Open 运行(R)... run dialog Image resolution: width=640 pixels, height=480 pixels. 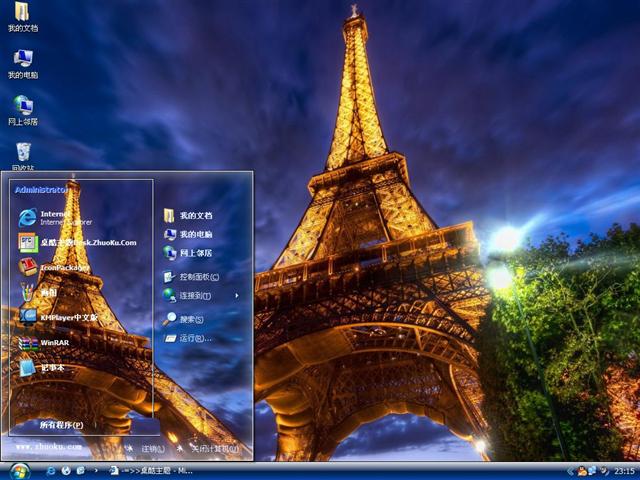point(187,338)
